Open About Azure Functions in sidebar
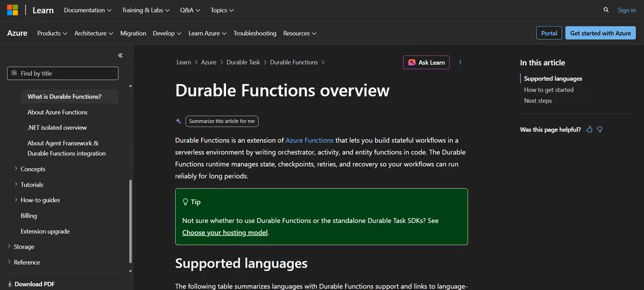 coord(57,112)
